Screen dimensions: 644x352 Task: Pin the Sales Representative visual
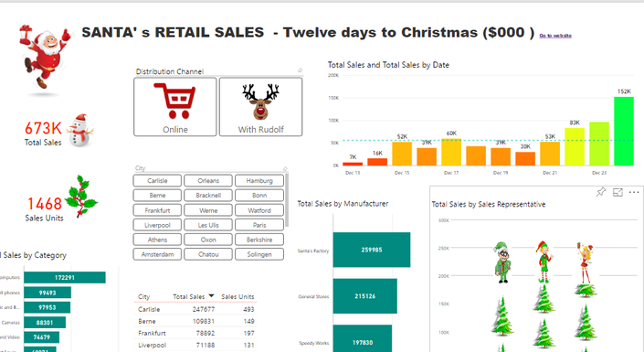[x=601, y=192]
